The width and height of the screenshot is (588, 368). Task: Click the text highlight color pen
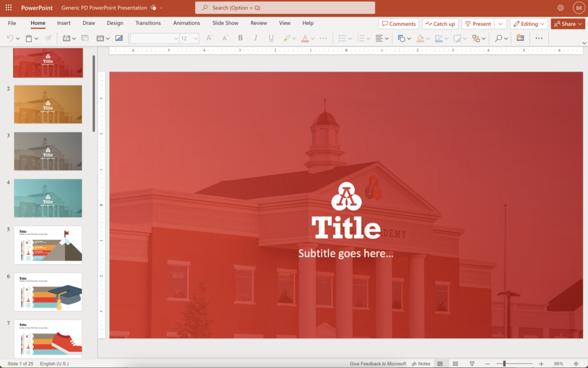(x=287, y=38)
